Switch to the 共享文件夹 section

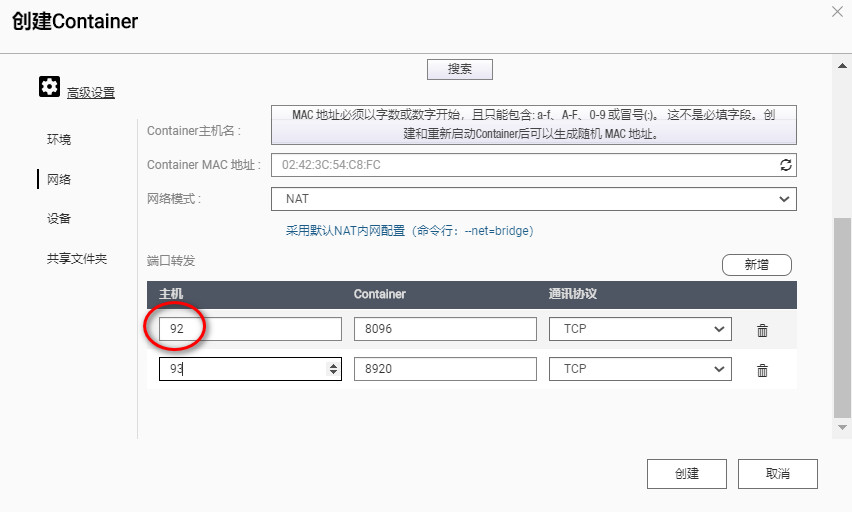(x=77, y=259)
